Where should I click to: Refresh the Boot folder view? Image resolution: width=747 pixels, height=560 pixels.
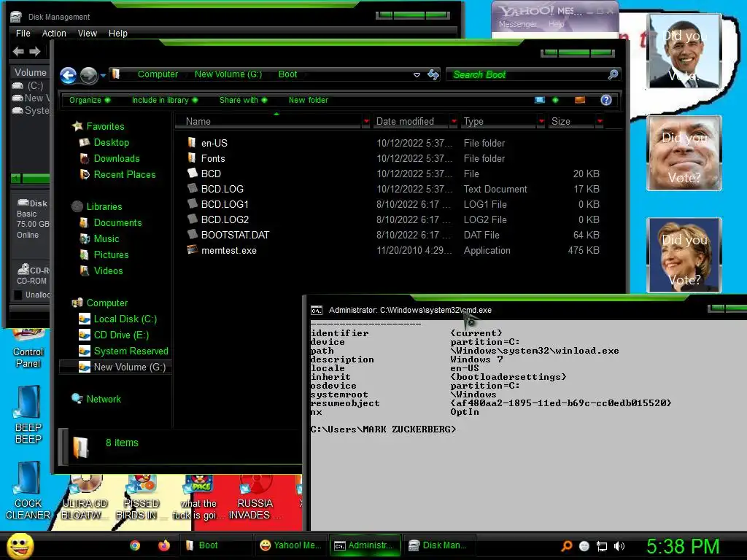pyautogui.click(x=433, y=74)
